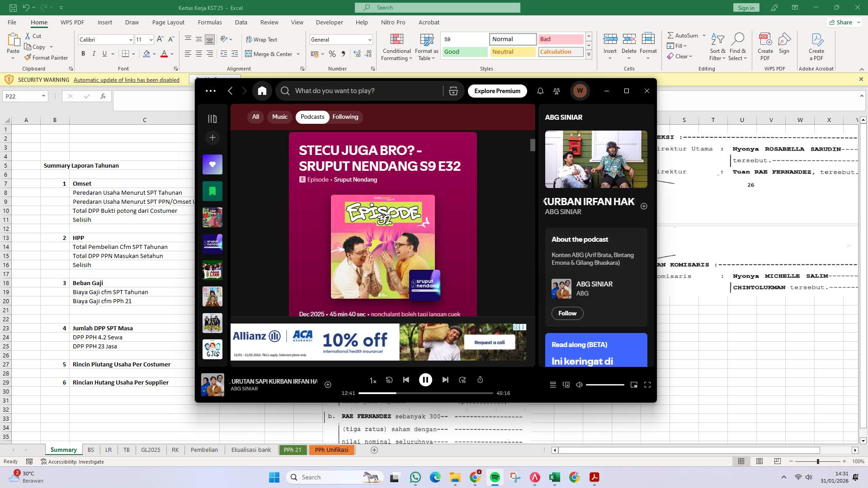Screen dimensions: 868x488
Task: Open the General number format dropdown
Action: pos(369,40)
